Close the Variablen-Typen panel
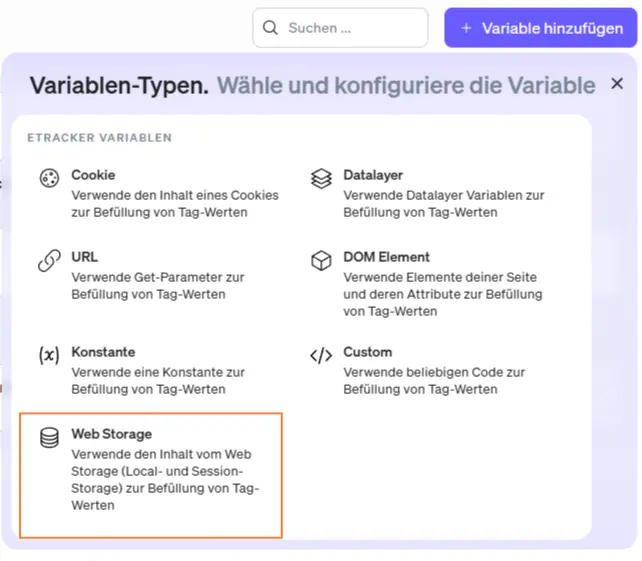642x561 pixels. point(617,84)
